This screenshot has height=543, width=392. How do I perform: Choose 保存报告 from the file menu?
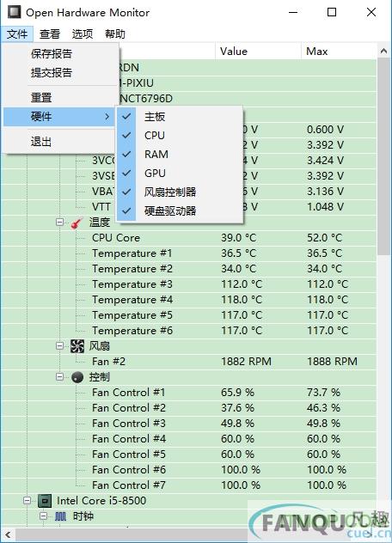61,53
